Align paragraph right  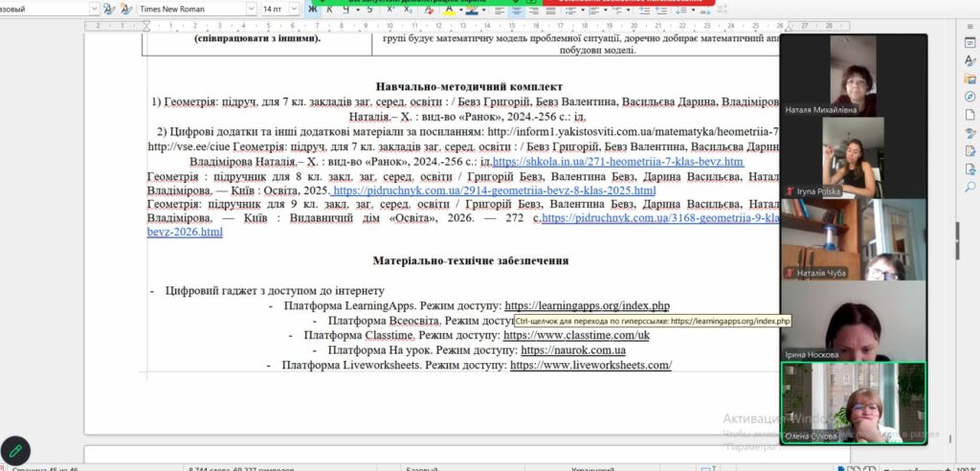[532, 10]
